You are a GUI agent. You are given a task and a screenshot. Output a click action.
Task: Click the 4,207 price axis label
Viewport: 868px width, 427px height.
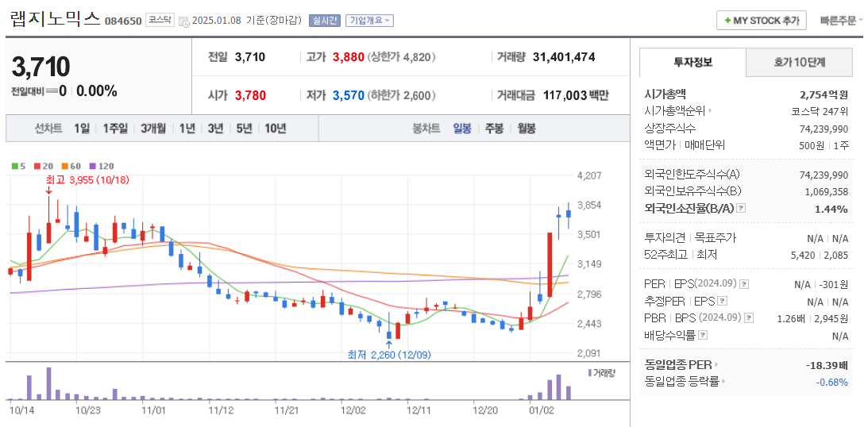589,176
